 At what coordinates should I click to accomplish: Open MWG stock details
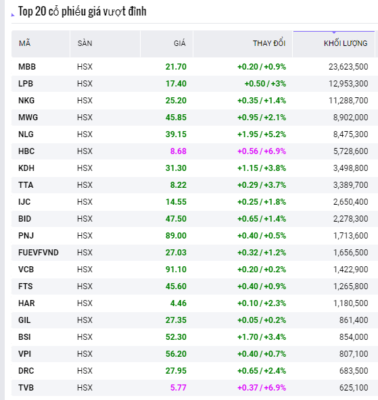point(28,117)
